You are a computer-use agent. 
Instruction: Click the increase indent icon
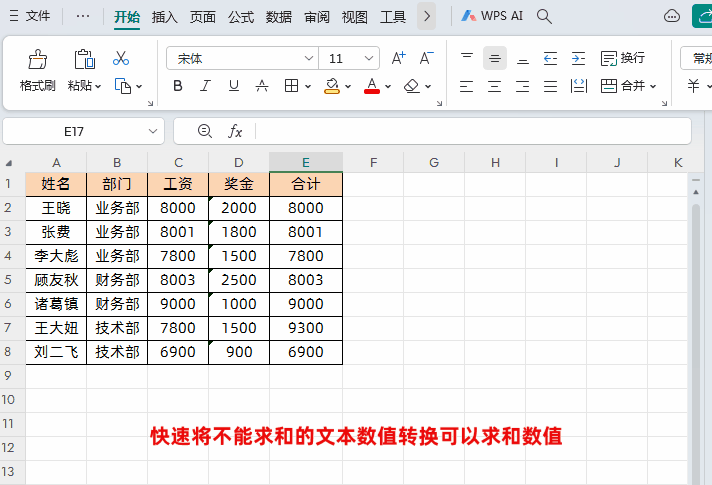click(x=578, y=59)
